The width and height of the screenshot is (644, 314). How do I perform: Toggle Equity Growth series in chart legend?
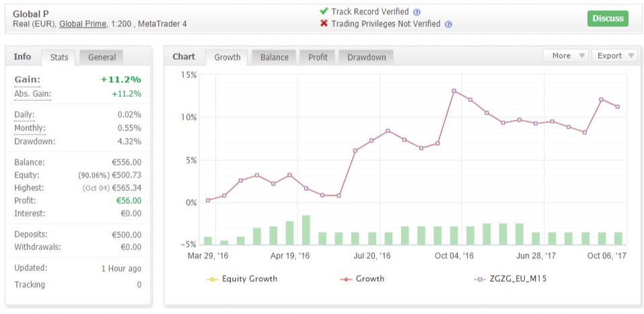(x=242, y=278)
